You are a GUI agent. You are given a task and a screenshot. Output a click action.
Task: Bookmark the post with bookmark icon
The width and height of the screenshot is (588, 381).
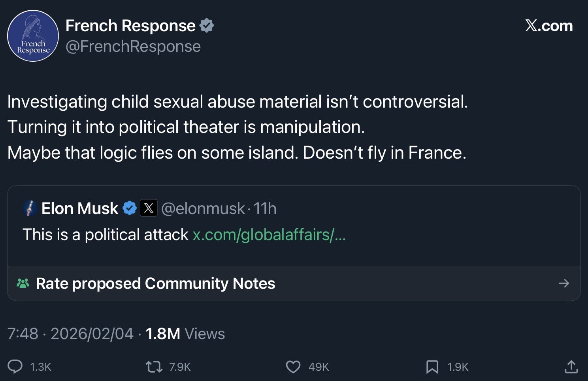pos(432,367)
